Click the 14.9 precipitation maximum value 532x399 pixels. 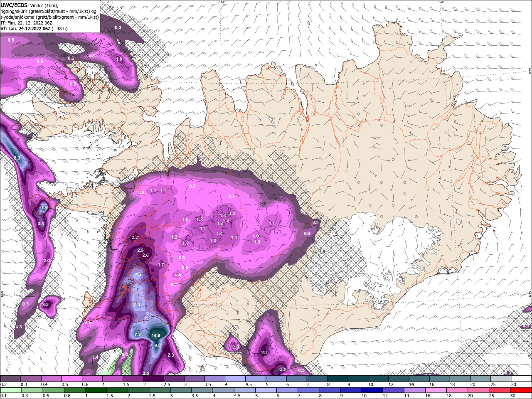(x=156, y=335)
